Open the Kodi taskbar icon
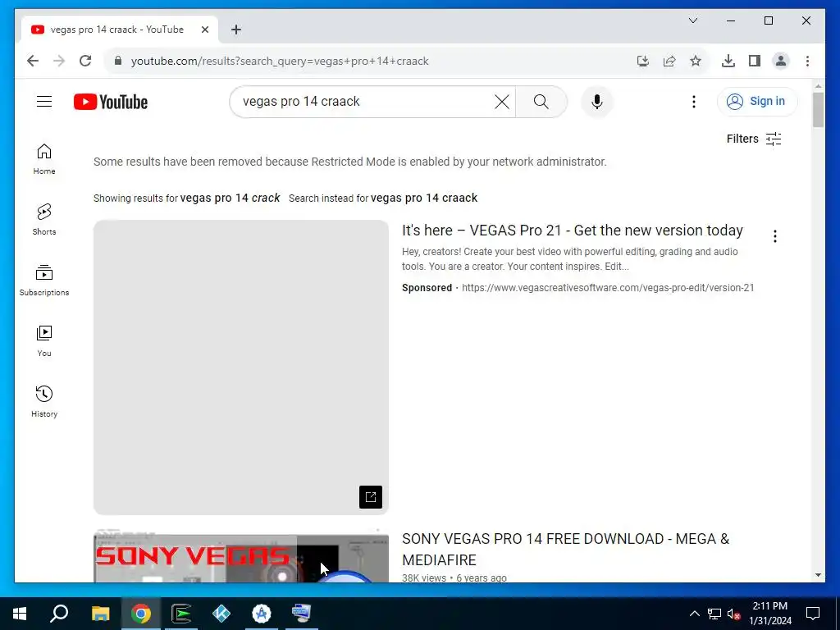840x630 pixels. point(221,614)
